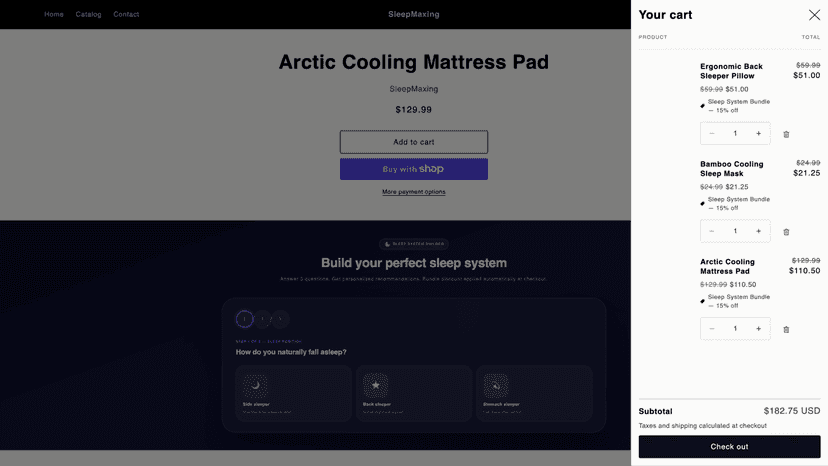Viewport: 828px width, 466px height.
Task: Buy with Shop pay button
Action: [x=413, y=169]
